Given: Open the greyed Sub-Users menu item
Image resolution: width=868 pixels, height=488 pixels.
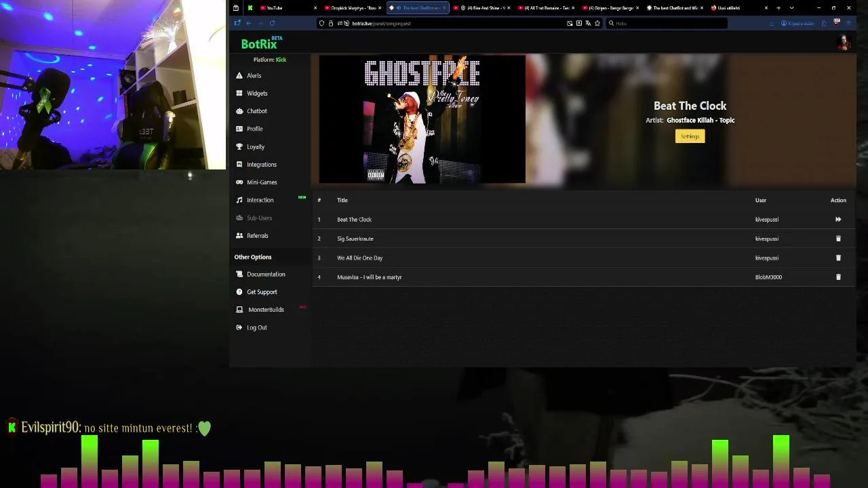Looking at the screenshot, I should pos(259,218).
